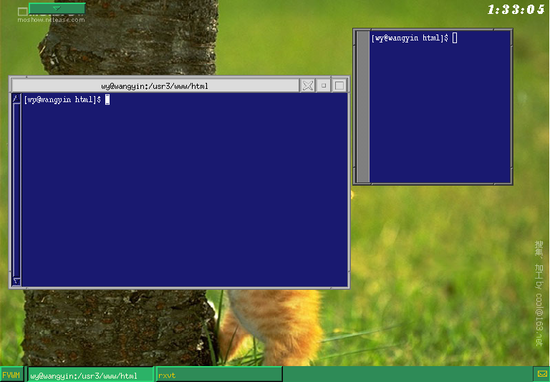
Task: Click the main terminal scrollbar track
Action: 16,190
